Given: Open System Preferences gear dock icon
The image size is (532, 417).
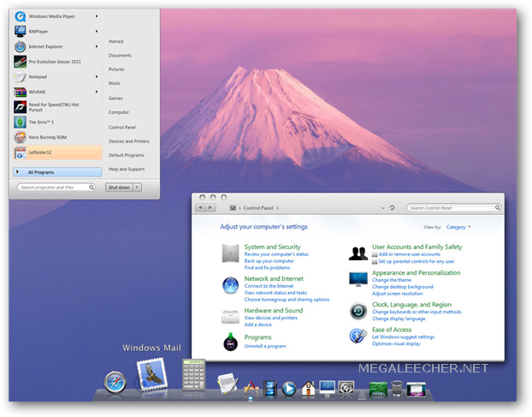Looking at the screenshot, I should coord(346,389).
